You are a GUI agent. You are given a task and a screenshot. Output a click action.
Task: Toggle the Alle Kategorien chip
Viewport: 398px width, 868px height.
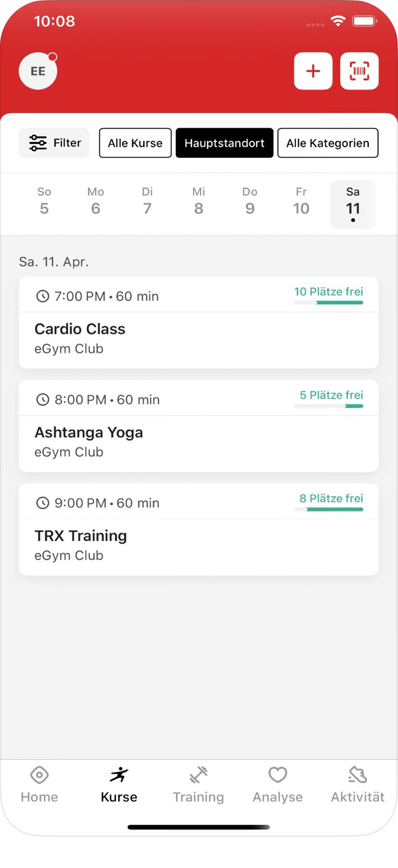328,143
